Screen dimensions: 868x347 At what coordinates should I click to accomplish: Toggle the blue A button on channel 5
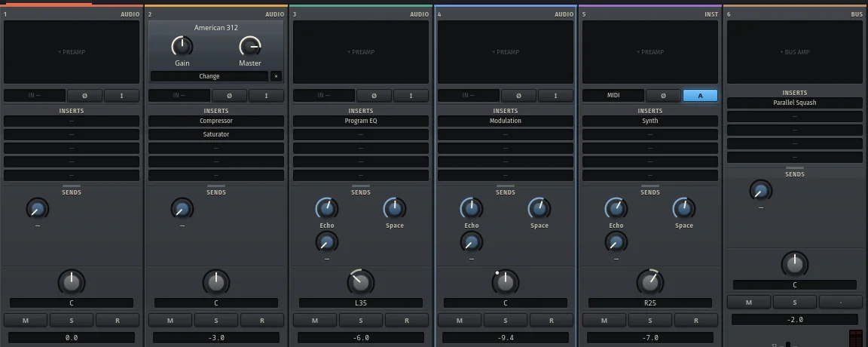pos(700,95)
